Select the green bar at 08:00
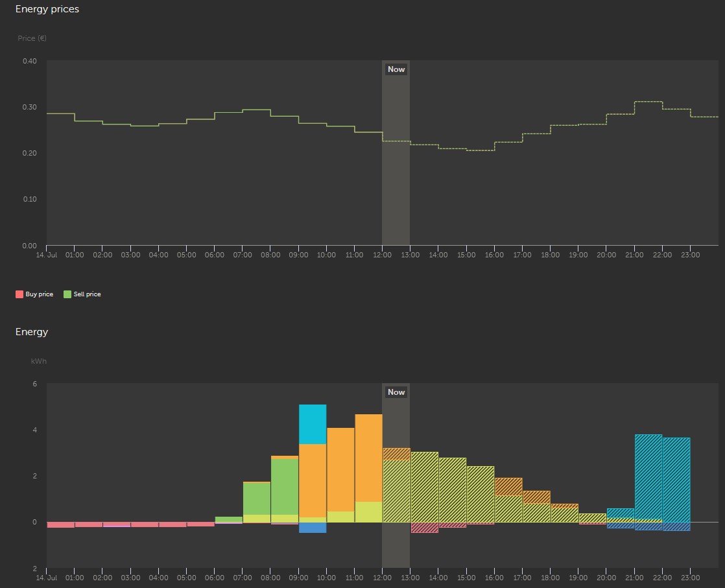725x588 pixels. point(283,486)
